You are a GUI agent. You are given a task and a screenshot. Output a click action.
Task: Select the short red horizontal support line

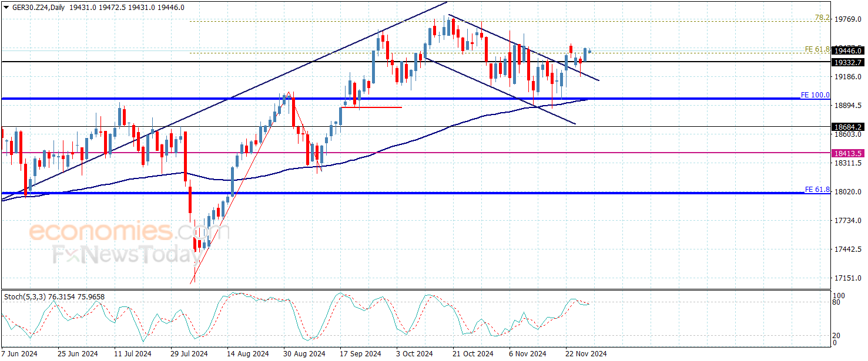click(x=371, y=107)
